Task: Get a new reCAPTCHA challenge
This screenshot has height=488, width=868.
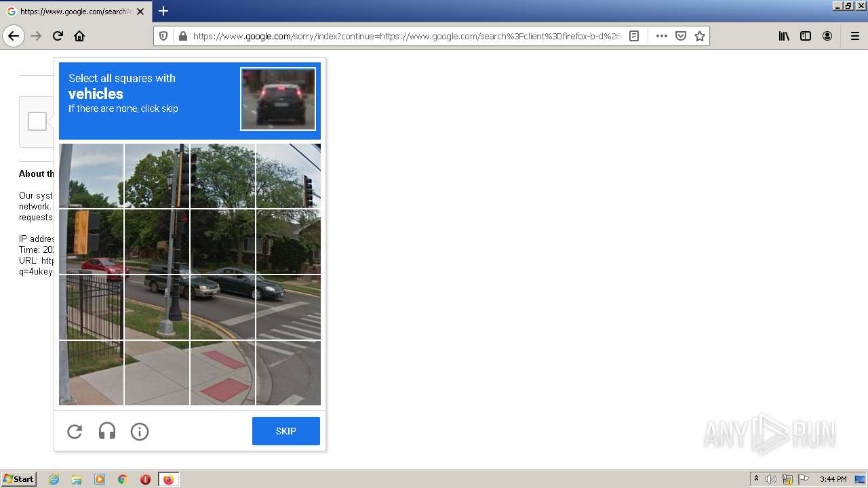Action: (75, 431)
